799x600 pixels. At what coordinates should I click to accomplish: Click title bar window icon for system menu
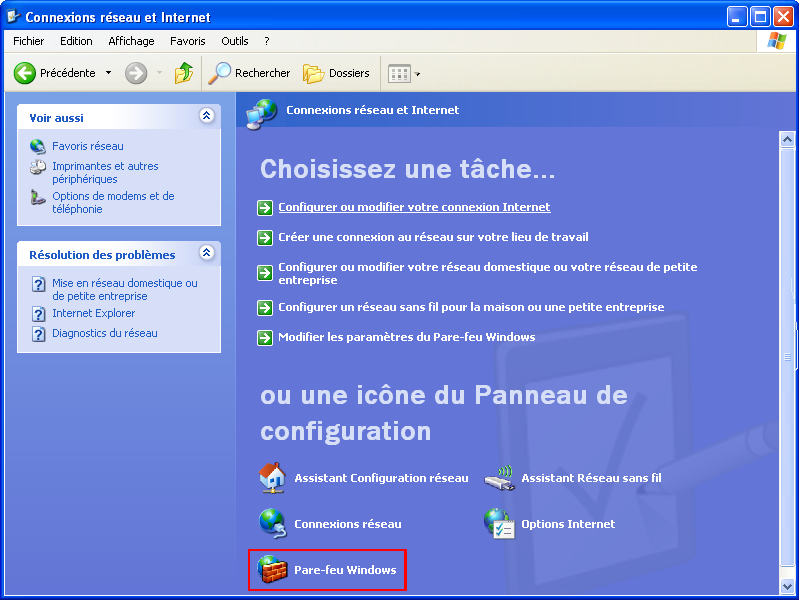(x=12, y=16)
